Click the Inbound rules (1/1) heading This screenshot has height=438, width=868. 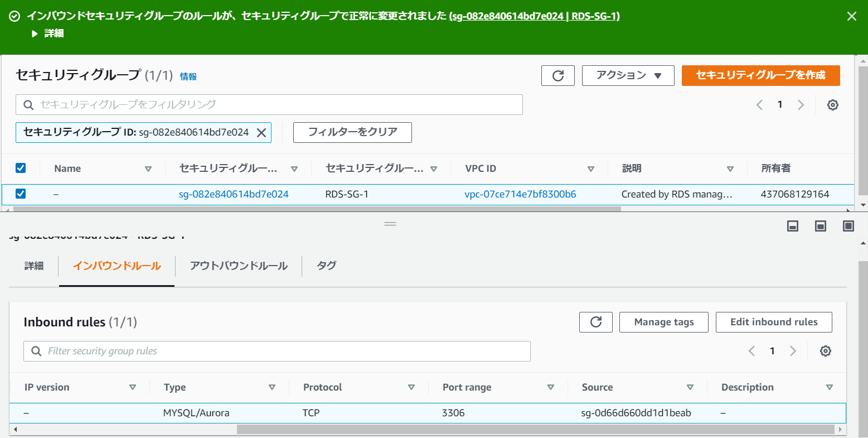point(80,322)
